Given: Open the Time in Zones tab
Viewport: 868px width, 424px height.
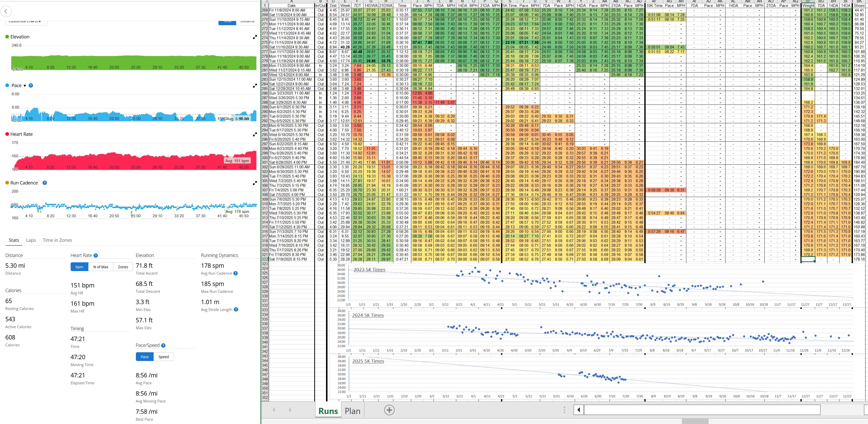Looking at the screenshot, I should (x=57, y=240).
